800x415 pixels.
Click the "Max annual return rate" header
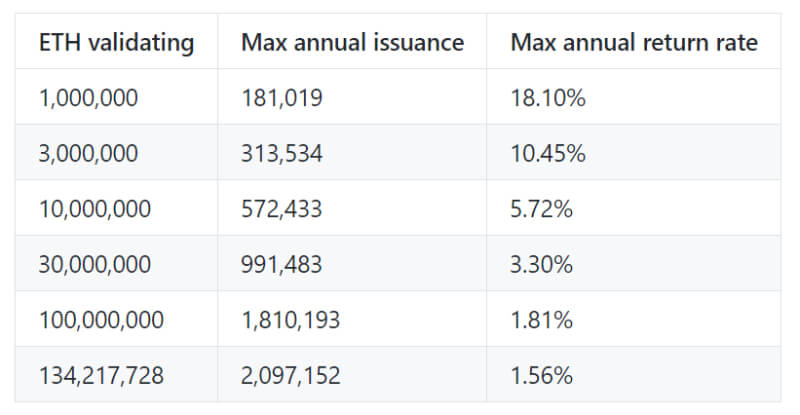coord(633,42)
